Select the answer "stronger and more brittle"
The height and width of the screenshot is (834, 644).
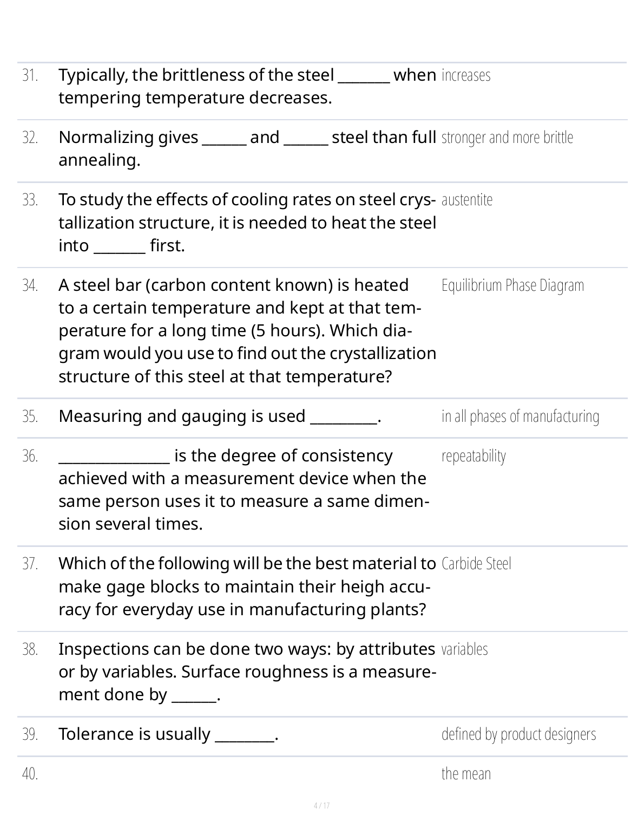point(507,138)
